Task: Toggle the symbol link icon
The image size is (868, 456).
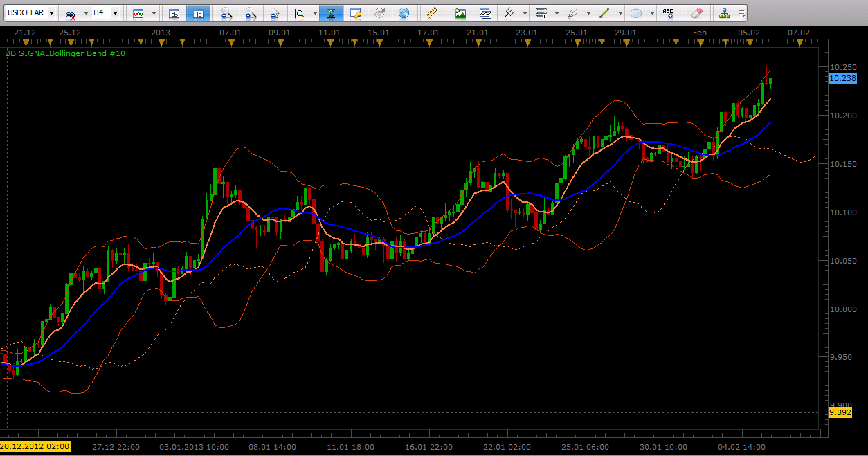Action: [69, 12]
